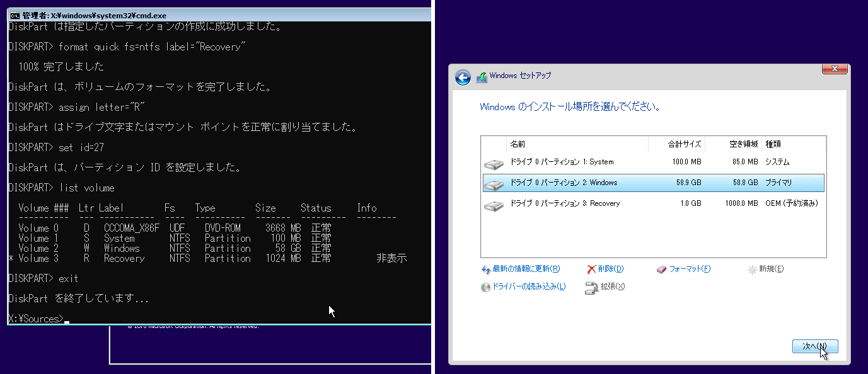Sort by the 空き領域 column header
Screen dimensions: 868x374
point(733,144)
